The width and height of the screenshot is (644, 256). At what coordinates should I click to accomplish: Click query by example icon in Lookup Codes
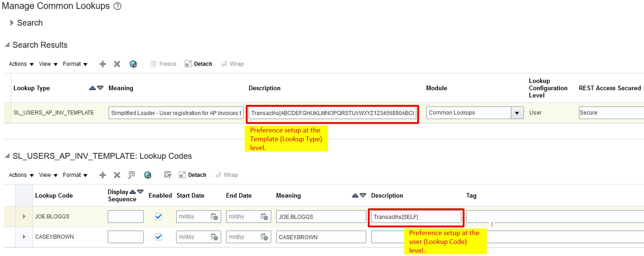click(168, 175)
